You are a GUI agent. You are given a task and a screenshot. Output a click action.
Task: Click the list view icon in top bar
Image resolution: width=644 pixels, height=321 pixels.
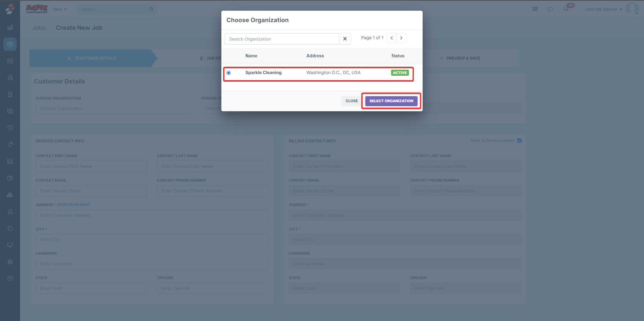pyautogui.click(x=535, y=9)
